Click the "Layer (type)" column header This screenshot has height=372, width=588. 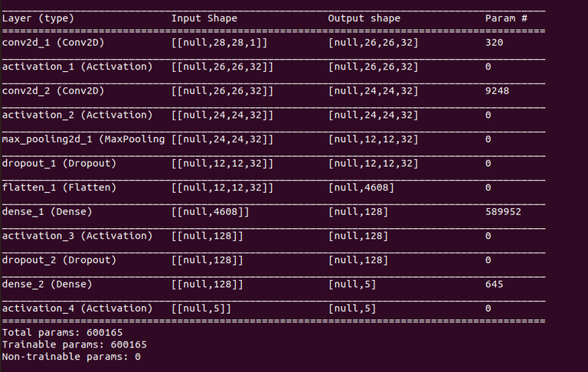coord(39,18)
